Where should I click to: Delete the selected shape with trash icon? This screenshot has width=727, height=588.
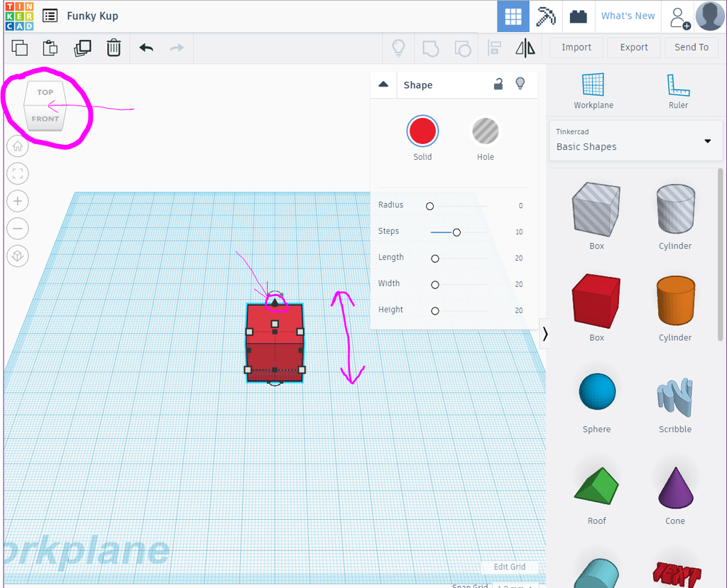pos(114,48)
